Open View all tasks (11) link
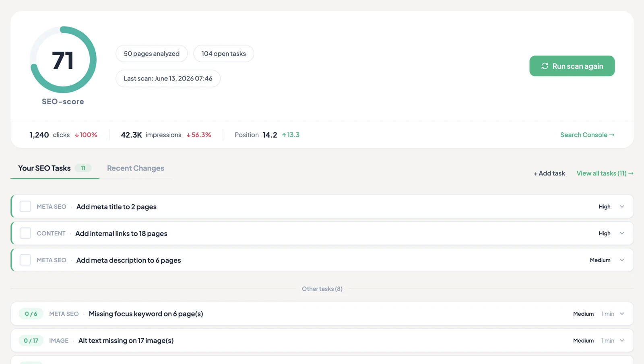The height and width of the screenshot is (364, 644). point(605,173)
